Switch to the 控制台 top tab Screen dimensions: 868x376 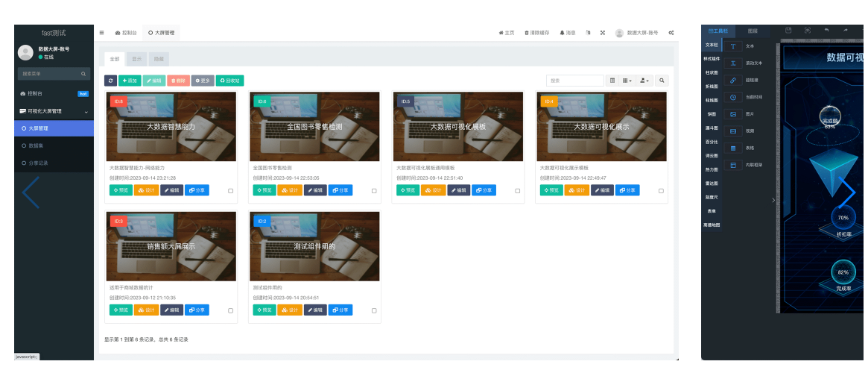click(126, 33)
